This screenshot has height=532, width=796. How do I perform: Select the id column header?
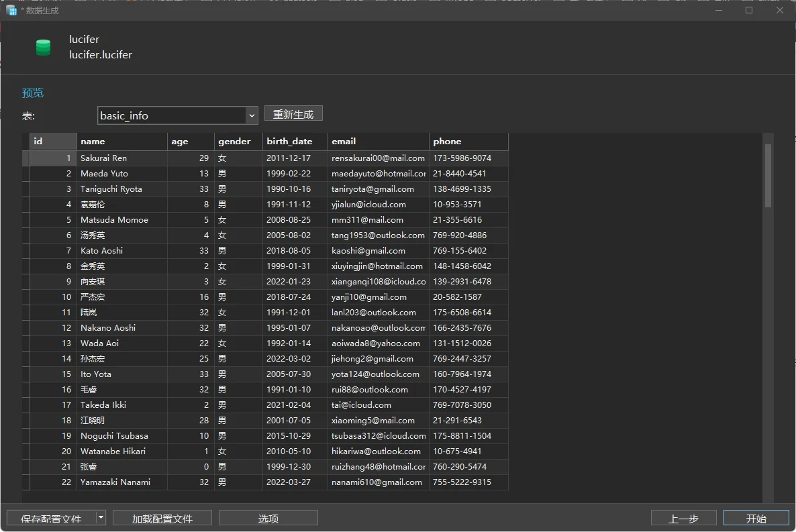53,142
